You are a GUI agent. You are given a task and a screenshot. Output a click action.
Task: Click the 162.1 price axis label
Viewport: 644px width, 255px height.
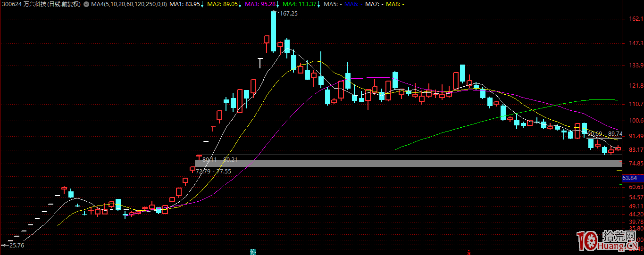[x=633, y=19]
